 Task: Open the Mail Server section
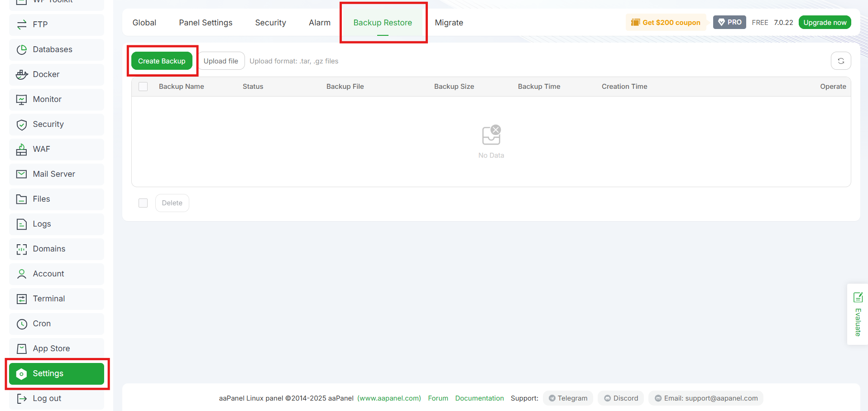pos(54,174)
